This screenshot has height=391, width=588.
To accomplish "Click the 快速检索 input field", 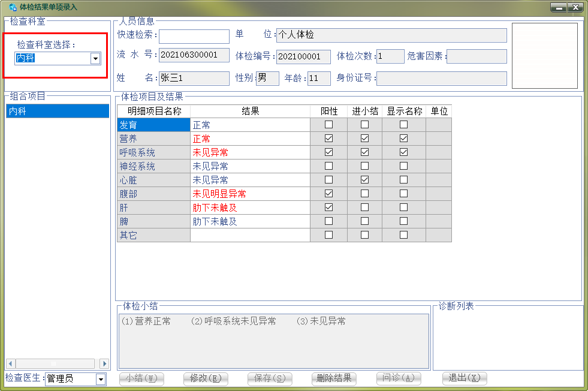I will click(x=194, y=37).
